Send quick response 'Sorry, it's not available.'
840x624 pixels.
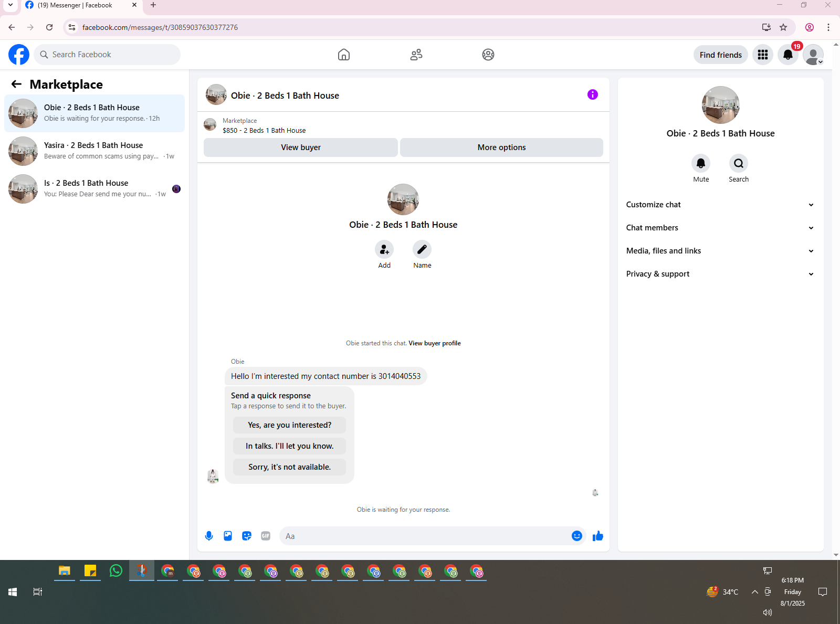(290, 467)
